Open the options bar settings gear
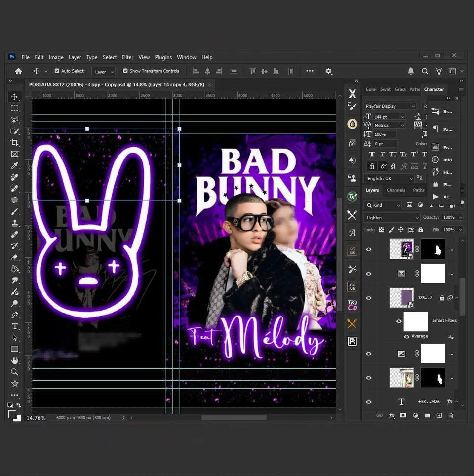The height and width of the screenshot is (476, 474). pyautogui.click(x=328, y=71)
